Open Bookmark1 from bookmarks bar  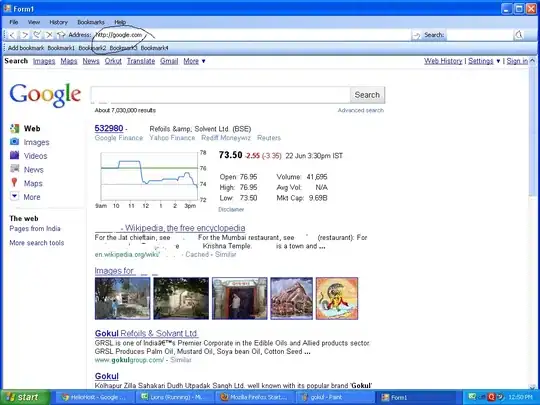[61, 48]
